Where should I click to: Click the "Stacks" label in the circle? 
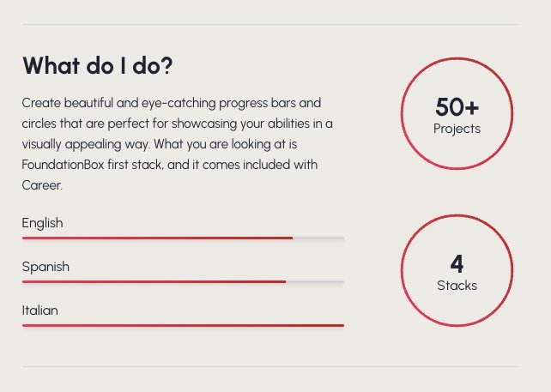(x=457, y=286)
